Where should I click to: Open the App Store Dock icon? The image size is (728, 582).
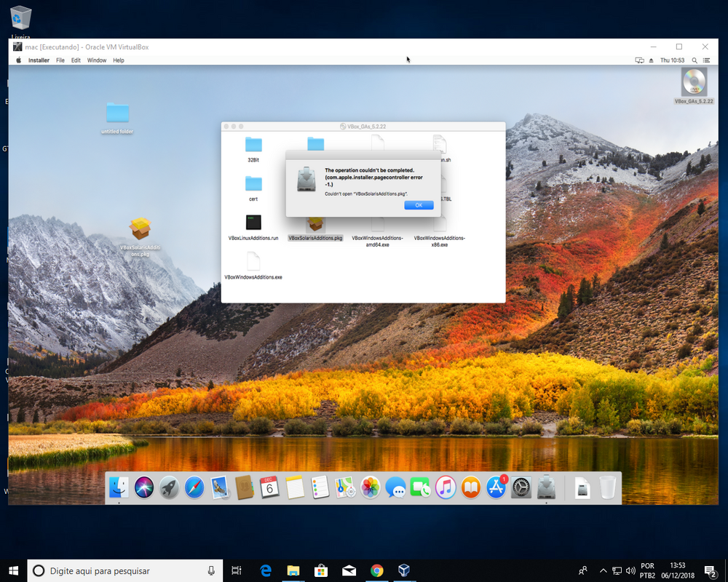click(x=496, y=487)
